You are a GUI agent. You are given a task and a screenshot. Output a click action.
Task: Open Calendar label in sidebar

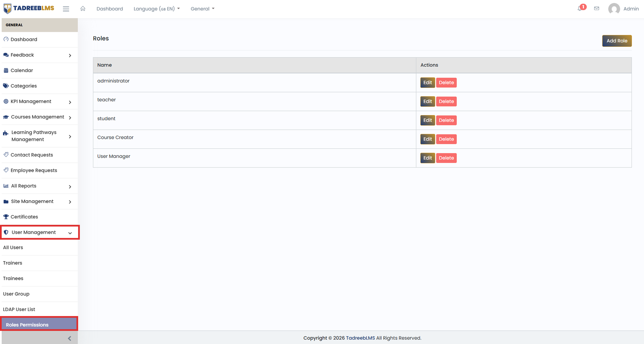pyautogui.click(x=22, y=70)
